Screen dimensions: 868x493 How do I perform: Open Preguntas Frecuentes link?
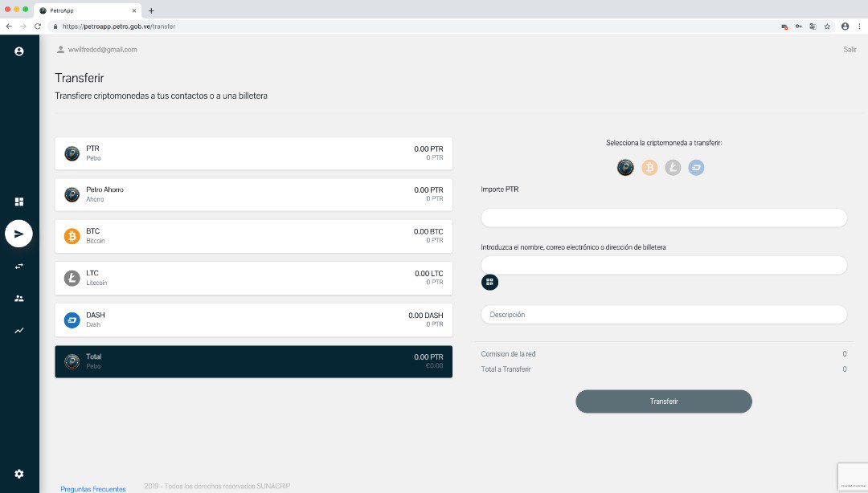click(x=93, y=489)
